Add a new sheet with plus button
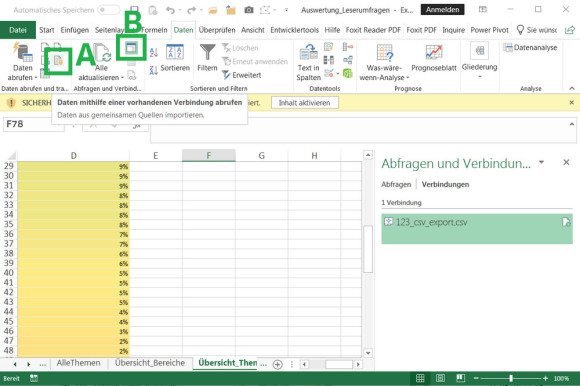580x386 pixels. tap(277, 365)
